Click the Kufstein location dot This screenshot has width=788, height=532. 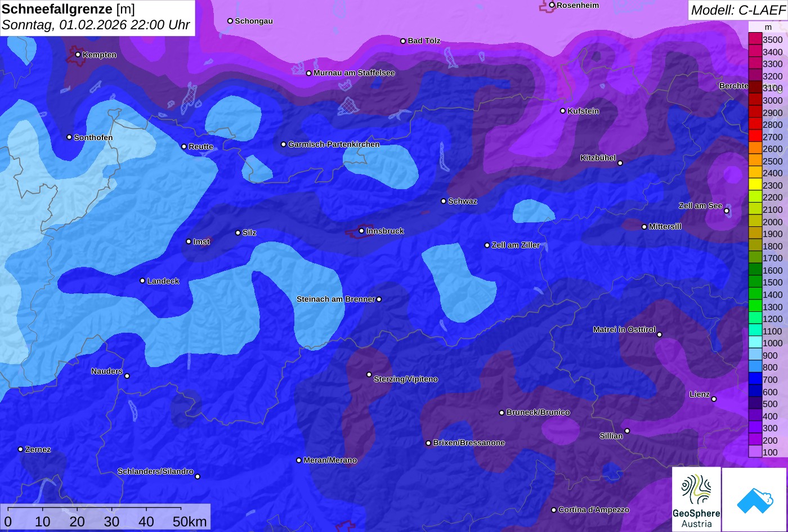coord(563,111)
